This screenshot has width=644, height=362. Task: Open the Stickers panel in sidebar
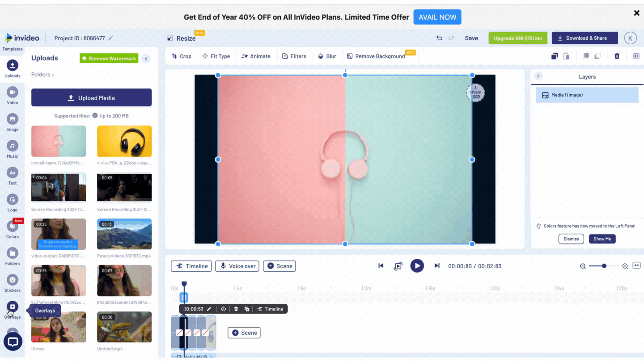point(13,280)
